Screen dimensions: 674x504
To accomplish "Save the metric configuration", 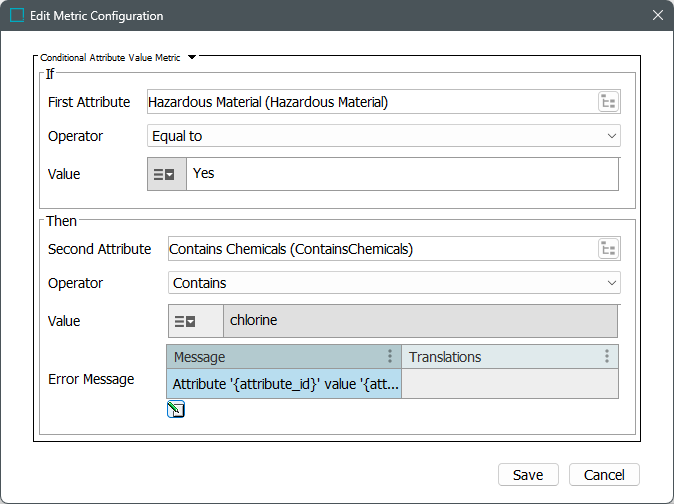I will pos(527,474).
